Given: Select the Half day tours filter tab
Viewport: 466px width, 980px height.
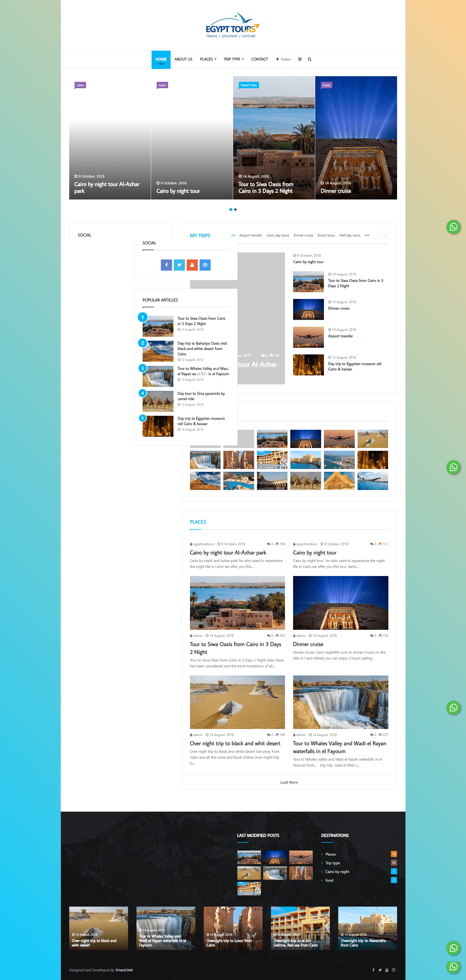Looking at the screenshot, I should click(x=350, y=236).
